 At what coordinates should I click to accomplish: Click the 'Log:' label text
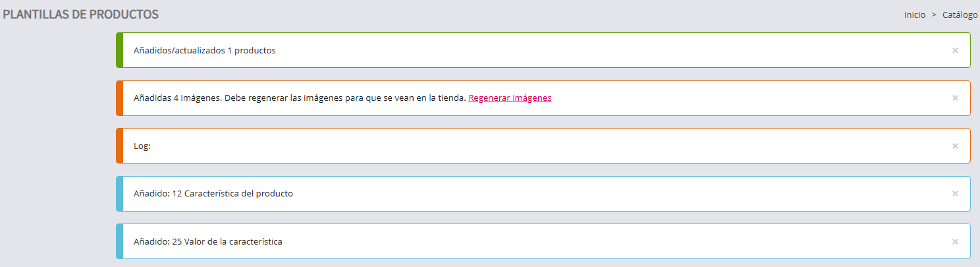[x=142, y=146]
